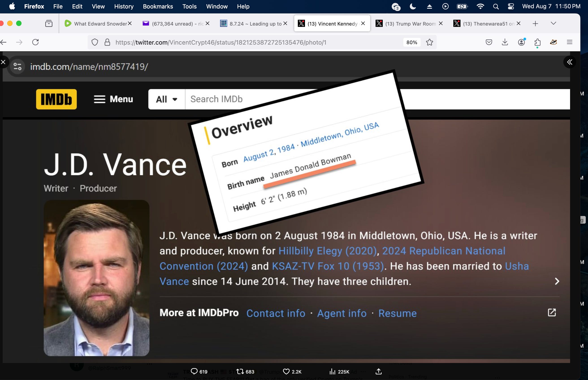
Task: Click the 80% zoom level indicator
Action: [412, 42]
